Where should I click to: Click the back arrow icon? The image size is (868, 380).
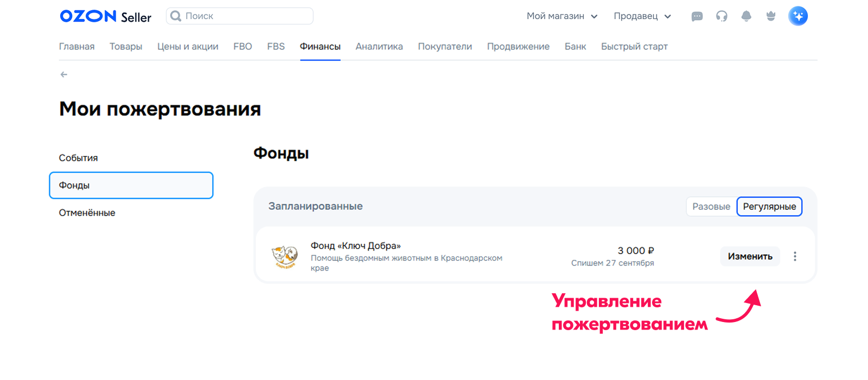(64, 74)
